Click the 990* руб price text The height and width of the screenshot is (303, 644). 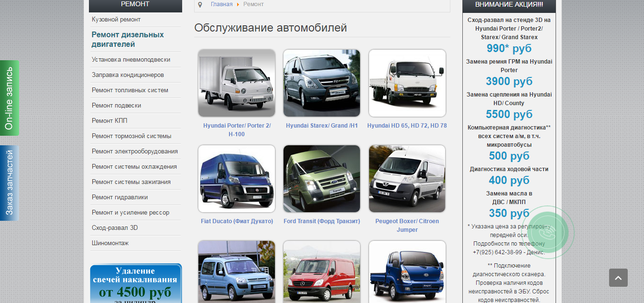point(509,48)
